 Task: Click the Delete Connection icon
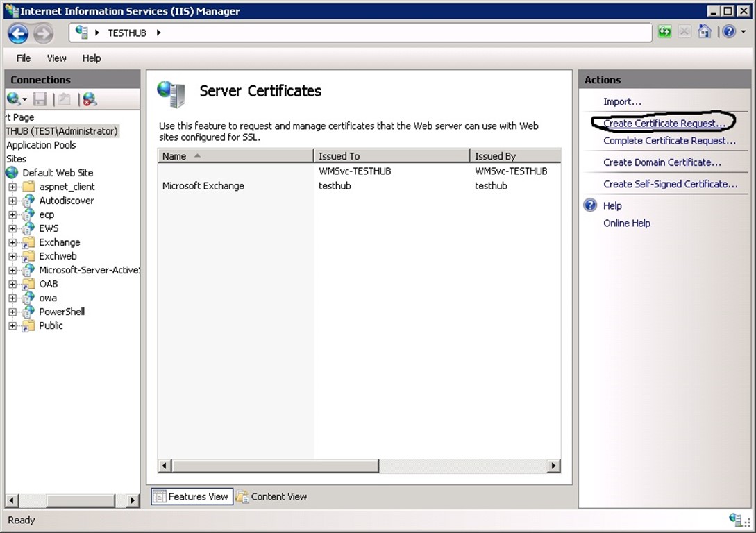[x=90, y=99]
